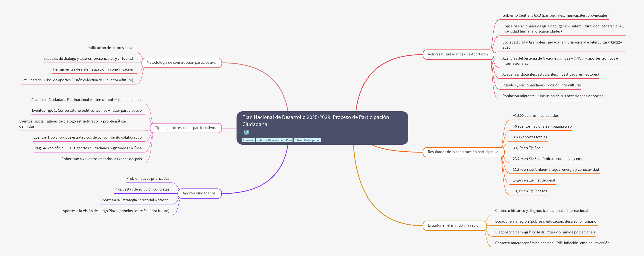Click Asamblea Ciudadana Plurinacional taller nacional item
644x256 pixels.
(87, 100)
